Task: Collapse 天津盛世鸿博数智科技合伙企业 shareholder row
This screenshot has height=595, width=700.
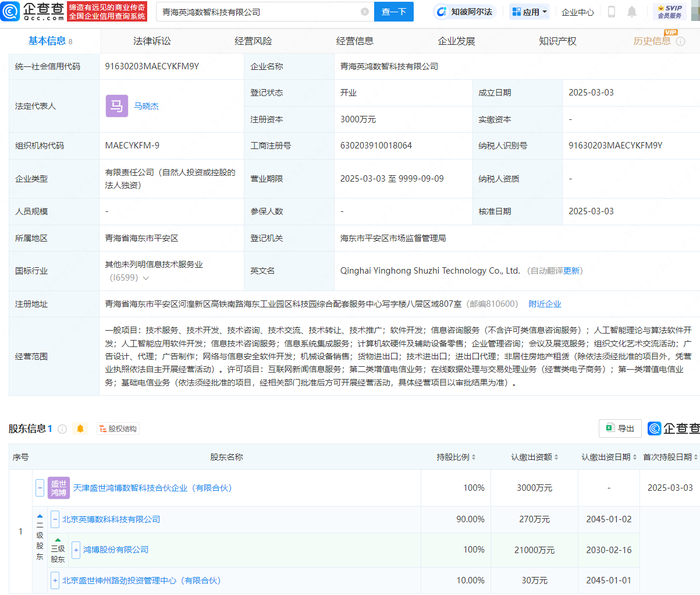Action: pos(40,488)
